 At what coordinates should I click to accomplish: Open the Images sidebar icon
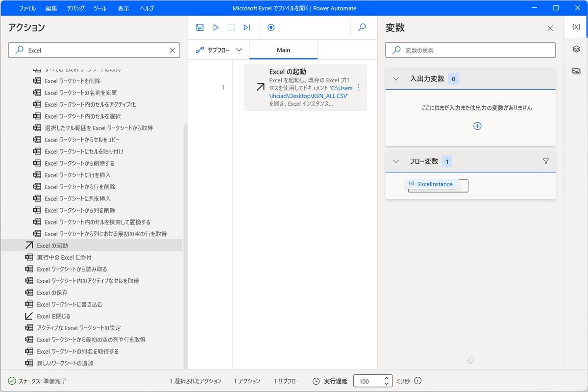coord(576,71)
